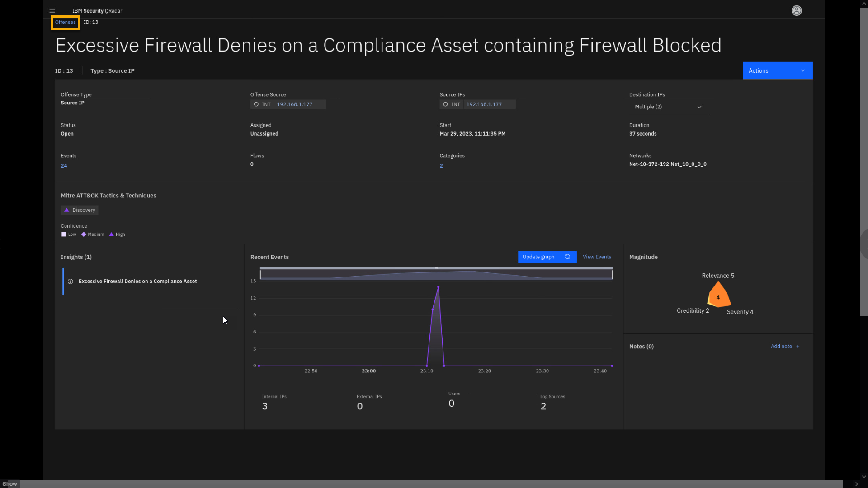
Task: Open the Destination IPs Multiple (2) dropdown
Action: pyautogui.click(x=668, y=107)
